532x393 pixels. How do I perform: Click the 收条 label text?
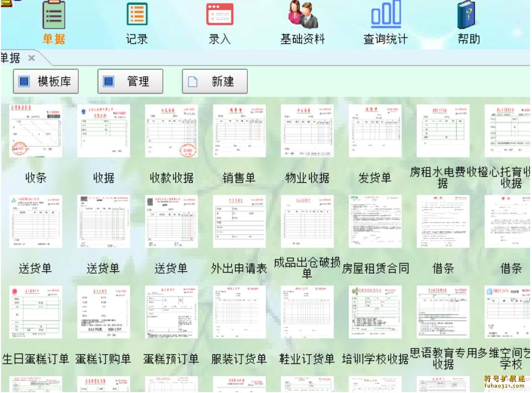pyautogui.click(x=36, y=178)
